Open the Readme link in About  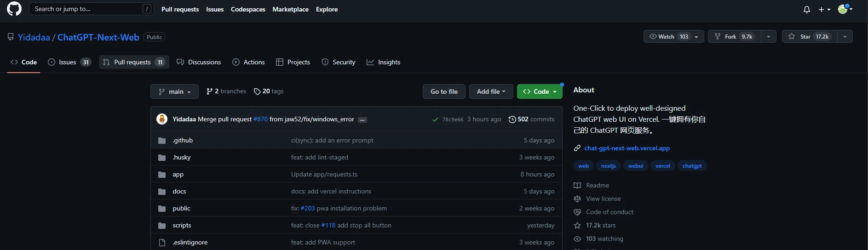pos(592,185)
